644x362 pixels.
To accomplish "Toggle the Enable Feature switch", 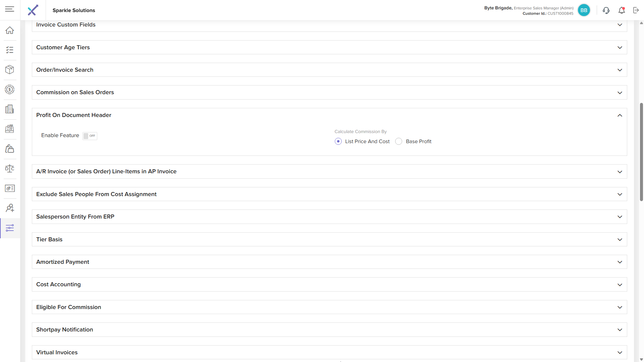I will coord(90,136).
